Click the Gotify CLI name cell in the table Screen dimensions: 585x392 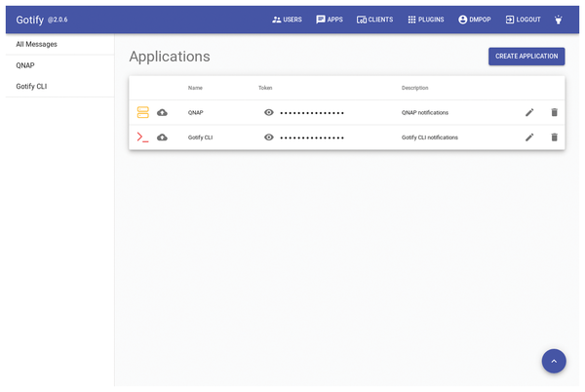tap(200, 137)
